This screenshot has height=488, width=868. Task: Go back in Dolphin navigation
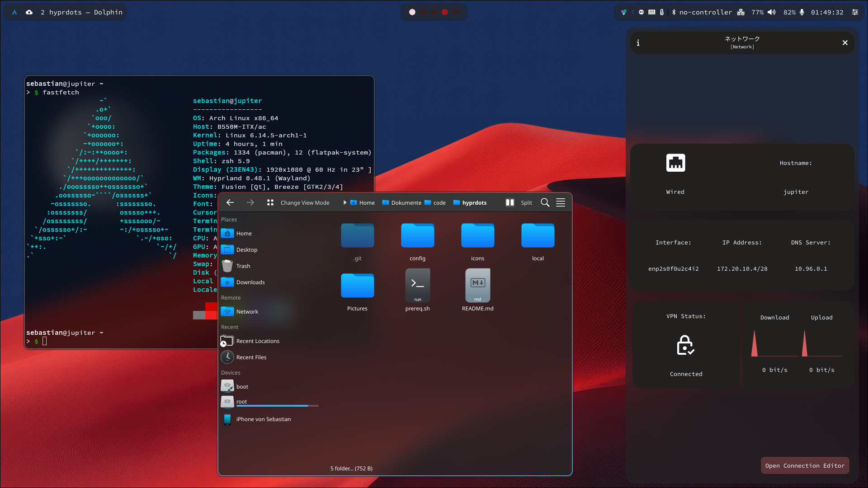point(230,202)
